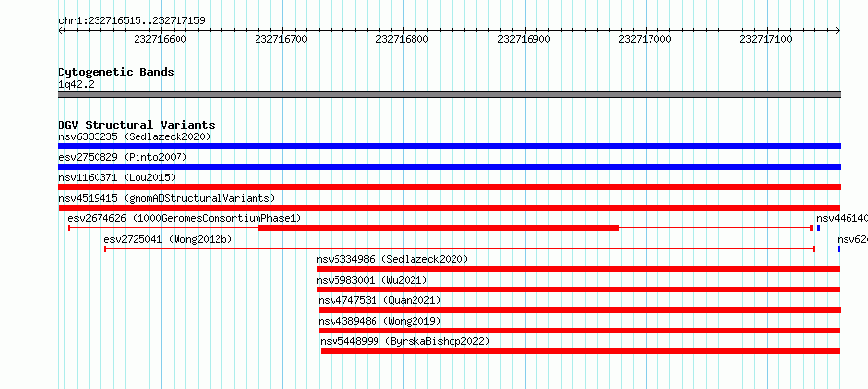Click the red bar of nsv4747531
This screenshot has width=868, height=389.
(x=579, y=310)
